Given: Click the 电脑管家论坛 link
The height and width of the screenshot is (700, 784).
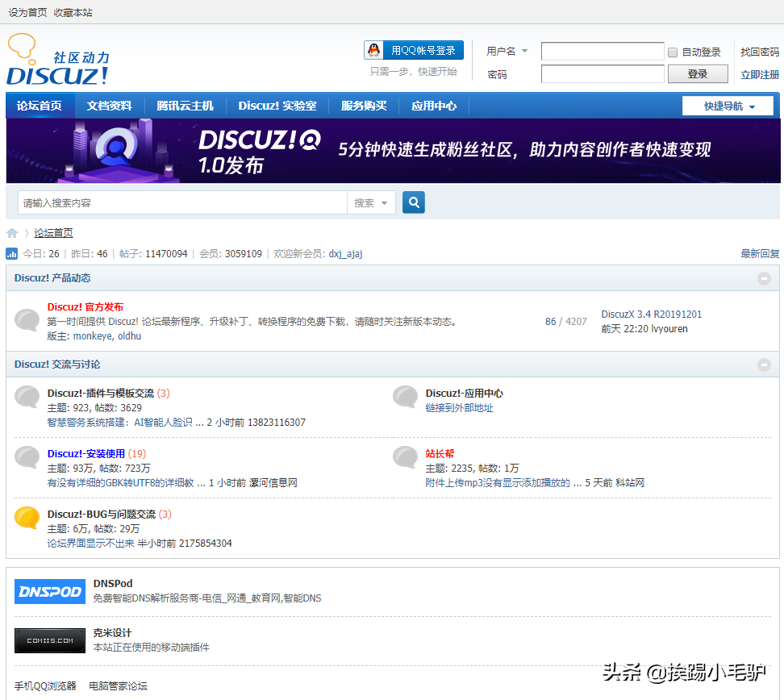Looking at the screenshot, I should (x=118, y=686).
